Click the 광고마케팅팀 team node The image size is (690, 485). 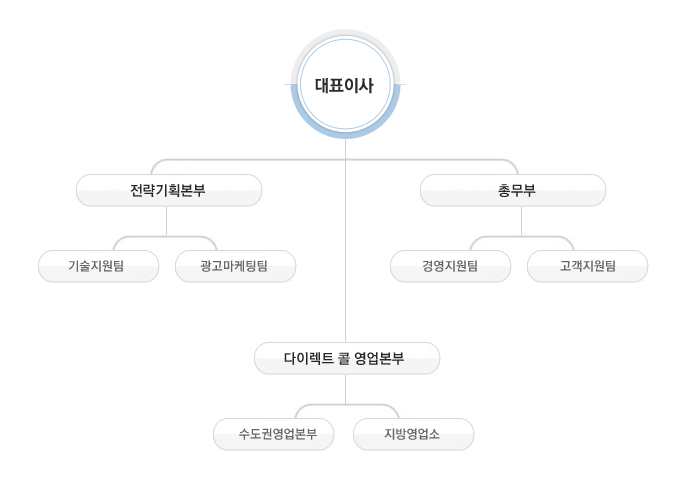235,266
